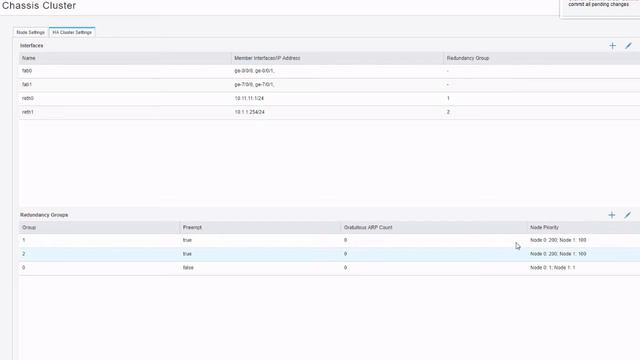This screenshot has height=360, width=640.
Task: Sort by Gratuitous ARP Count column header
Action: (434, 227)
